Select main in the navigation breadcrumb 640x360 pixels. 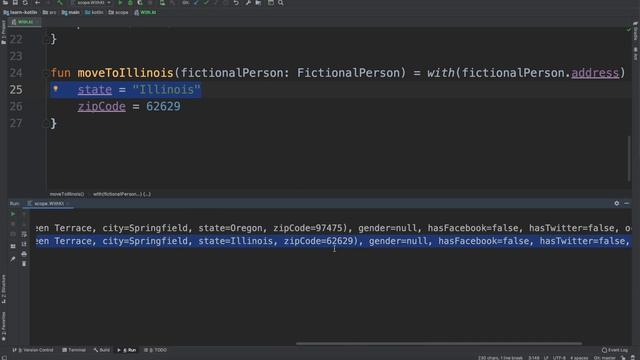point(71,12)
